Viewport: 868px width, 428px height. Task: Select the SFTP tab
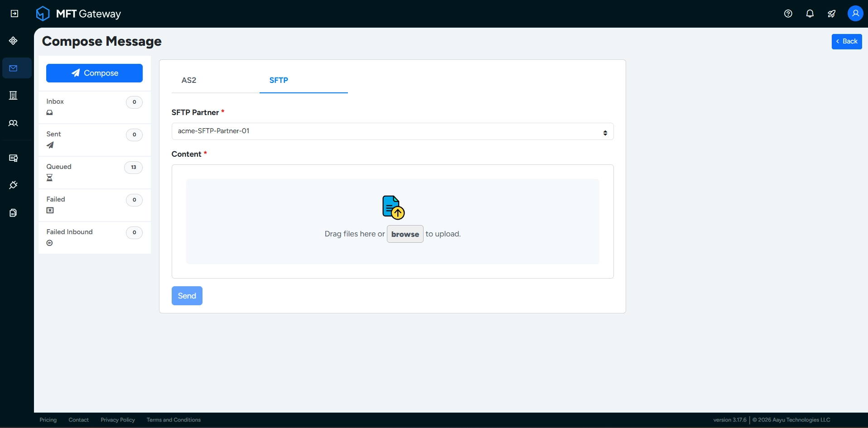pyautogui.click(x=279, y=80)
